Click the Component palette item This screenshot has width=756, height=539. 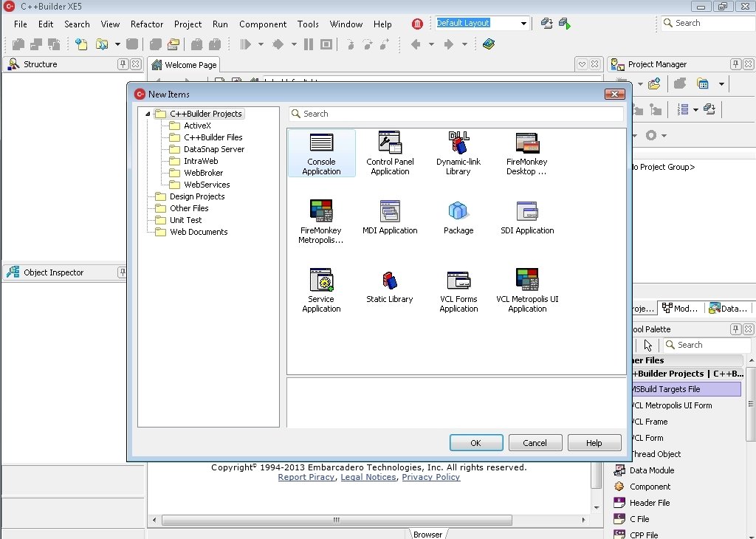(x=650, y=487)
